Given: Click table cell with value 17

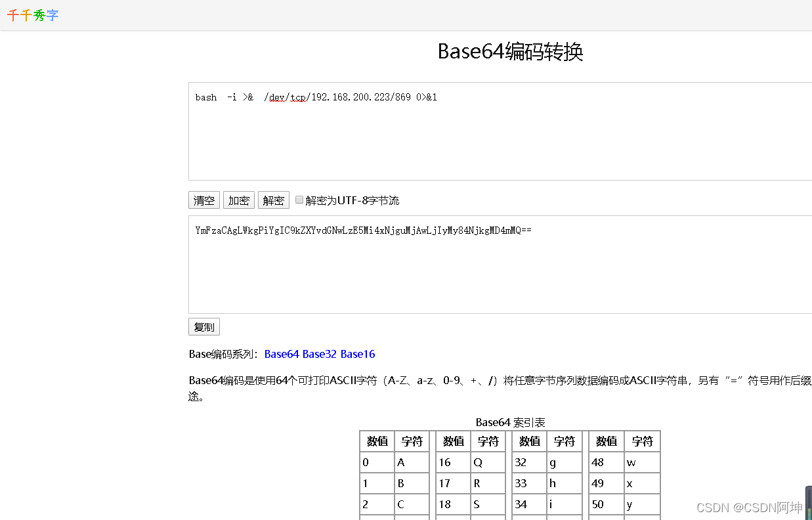Looking at the screenshot, I should pyautogui.click(x=453, y=483).
